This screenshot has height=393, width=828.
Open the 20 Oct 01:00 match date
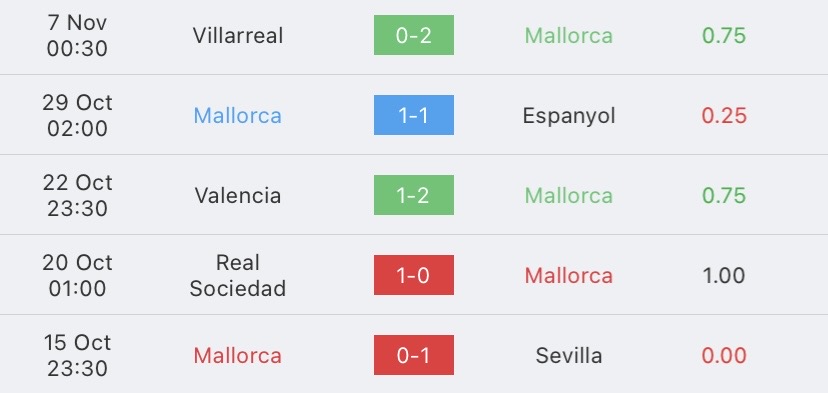(x=77, y=275)
